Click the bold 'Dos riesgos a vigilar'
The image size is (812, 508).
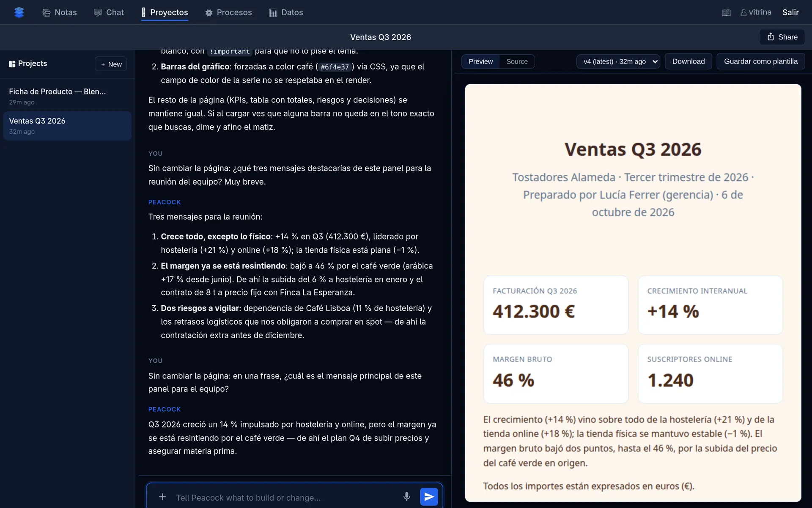(x=200, y=308)
